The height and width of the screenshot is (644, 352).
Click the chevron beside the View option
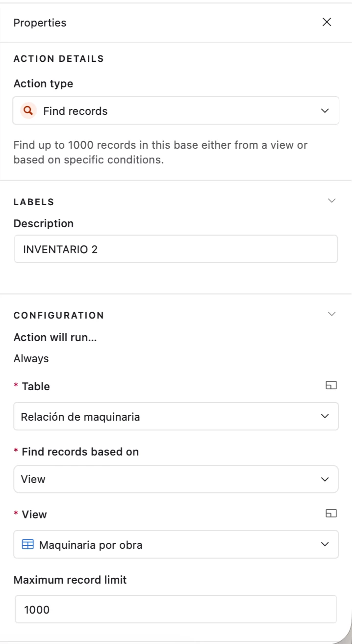click(325, 479)
